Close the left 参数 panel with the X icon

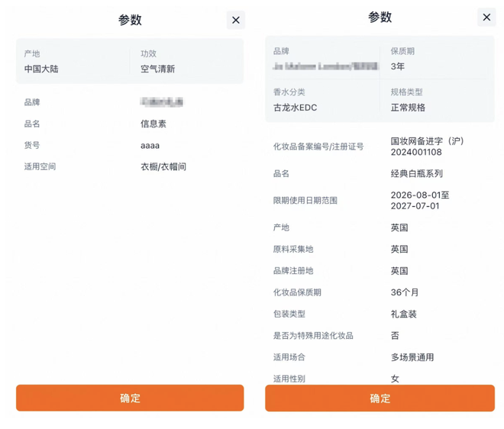point(235,21)
